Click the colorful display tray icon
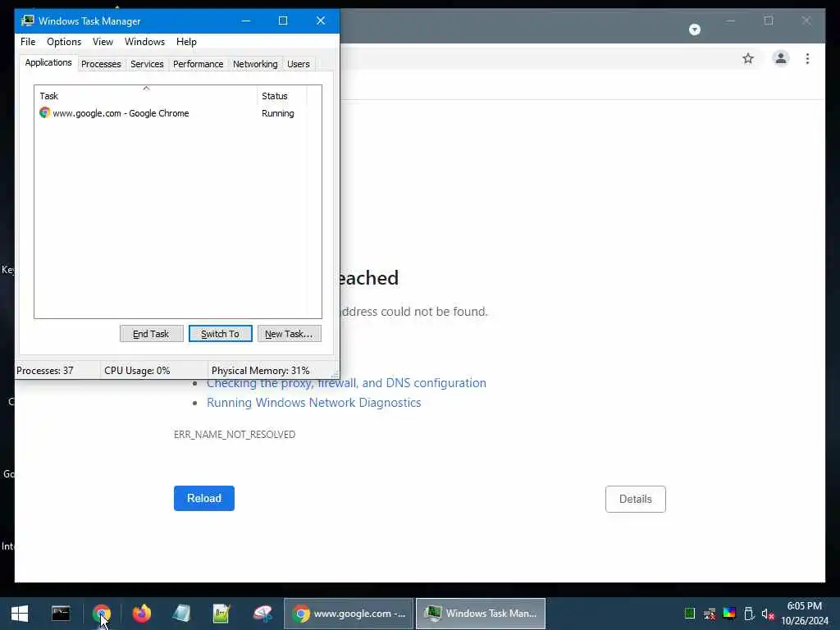This screenshot has height=630, width=840. point(728,614)
